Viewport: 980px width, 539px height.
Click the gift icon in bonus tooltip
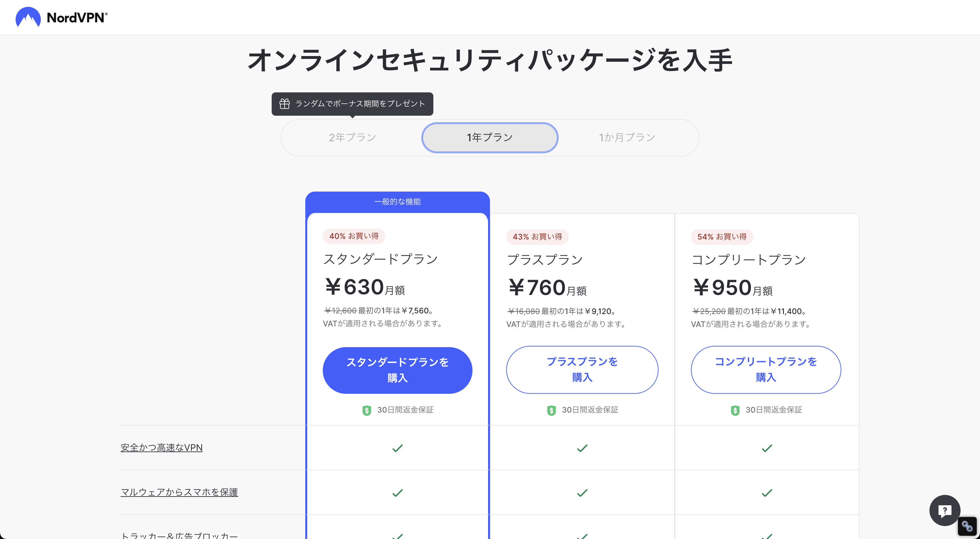click(285, 103)
